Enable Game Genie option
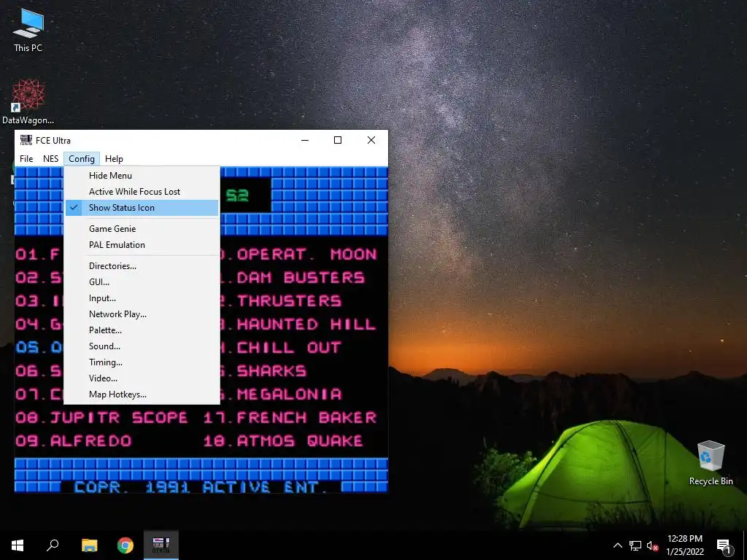 pos(142,228)
